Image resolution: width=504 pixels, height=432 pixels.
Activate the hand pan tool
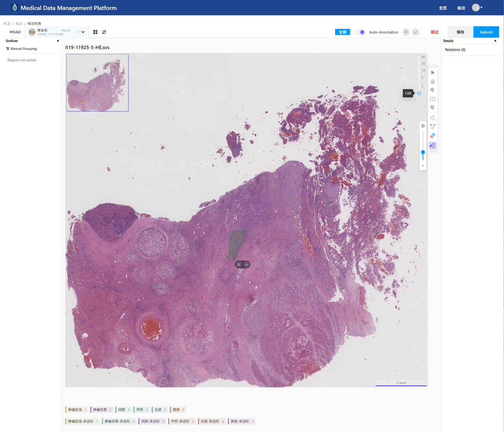coord(432,81)
